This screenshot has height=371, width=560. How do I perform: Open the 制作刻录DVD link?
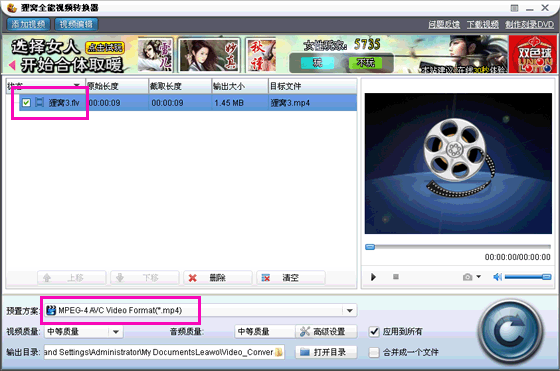(529, 24)
